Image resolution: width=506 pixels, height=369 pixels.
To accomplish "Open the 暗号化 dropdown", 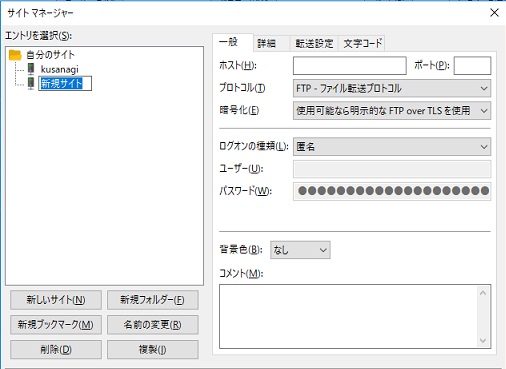I will [392, 111].
